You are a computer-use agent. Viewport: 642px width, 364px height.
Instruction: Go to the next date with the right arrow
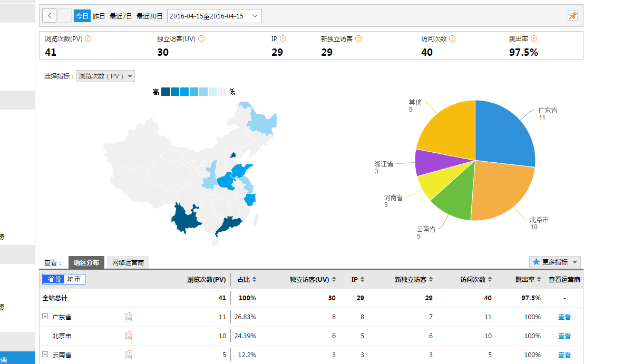(x=64, y=16)
